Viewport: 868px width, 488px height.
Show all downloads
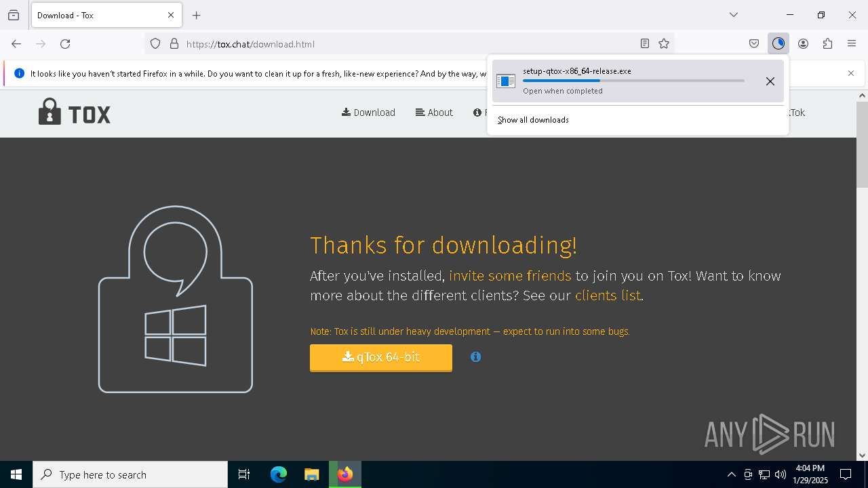533,120
